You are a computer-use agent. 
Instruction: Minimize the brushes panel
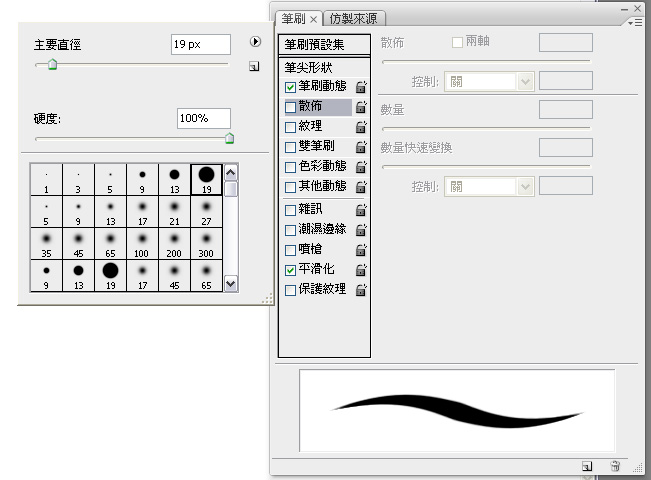pos(624,9)
